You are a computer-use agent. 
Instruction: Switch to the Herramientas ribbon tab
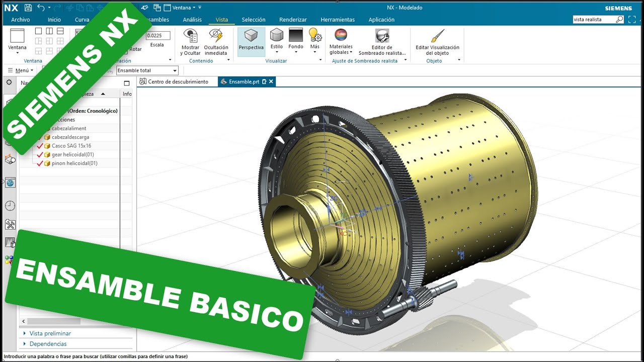tap(338, 20)
